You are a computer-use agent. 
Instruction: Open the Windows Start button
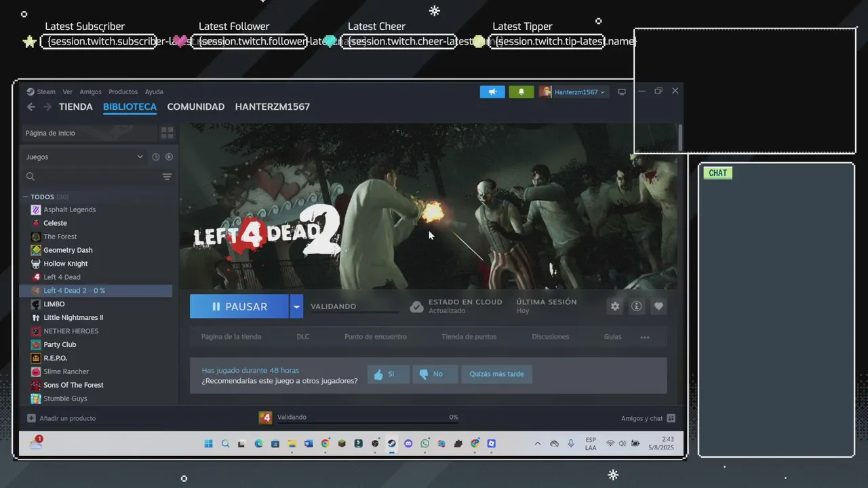coord(208,444)
